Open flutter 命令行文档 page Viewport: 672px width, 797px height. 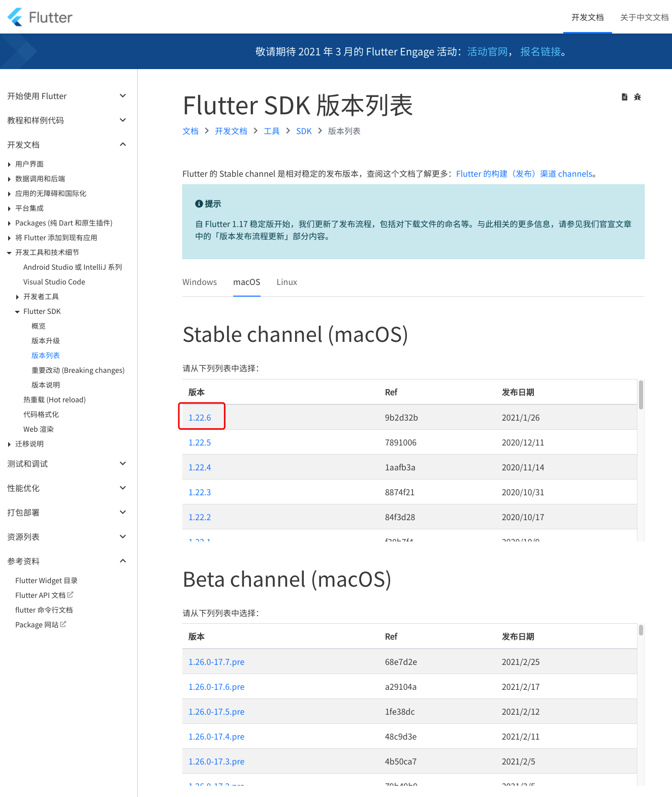44,610
